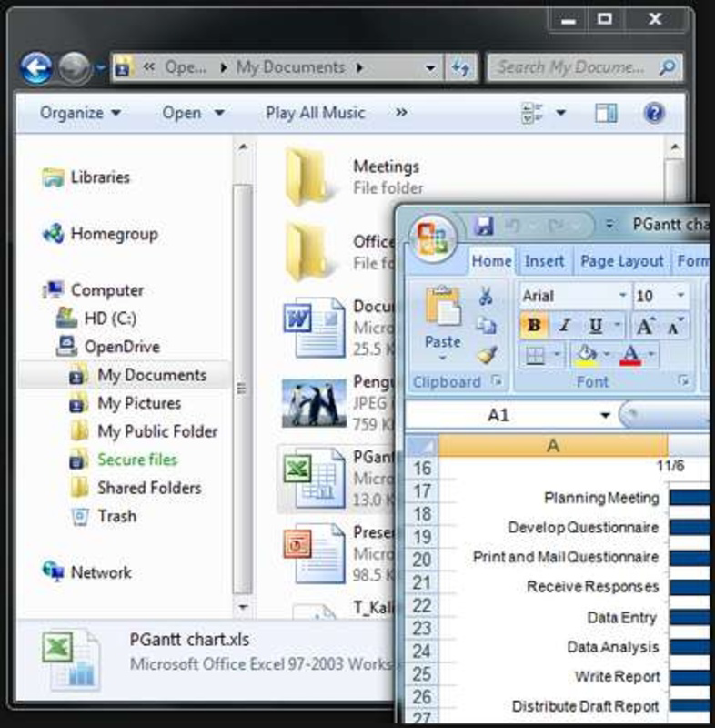Open the Name Box dropdown arrow
The width and height of the screenshot is (715, 728).
[605, 415]
